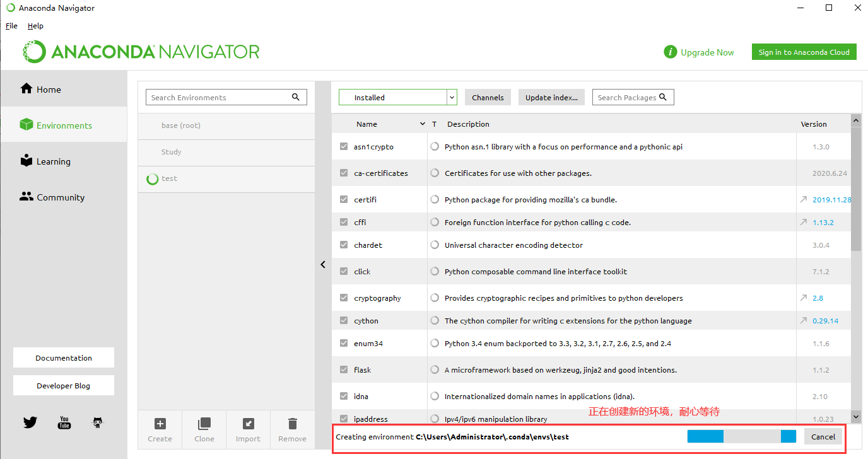868x459 pixels.
Task: Click the Import environment icon
Action: pyautogui.click(x=248, y=424)
